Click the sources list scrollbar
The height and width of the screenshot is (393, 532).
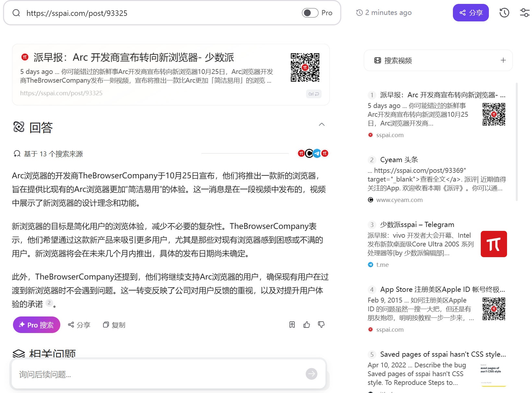[517, 142]
